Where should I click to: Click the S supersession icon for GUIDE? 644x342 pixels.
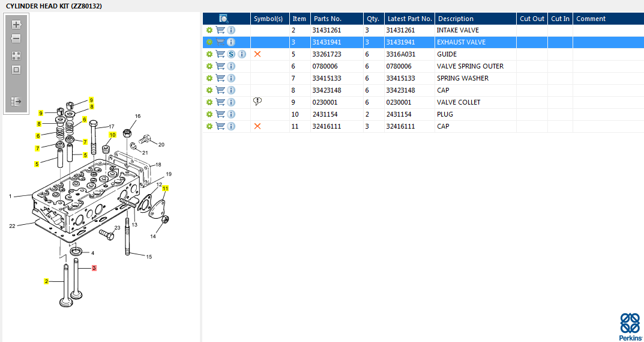(x=231, y=54)
